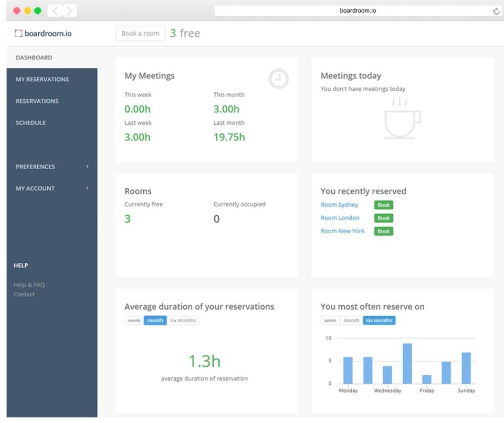Click the Book a room button
Image resolution: width=504 pixels, height=423 pixels.
[x=140, y=34]
